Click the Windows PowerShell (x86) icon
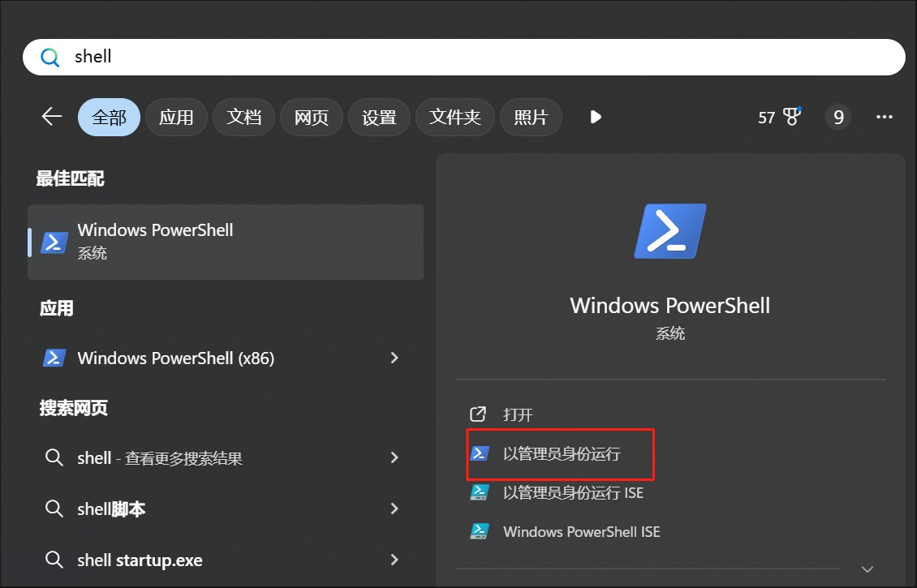Viewport: 917px width, 588px height. click(x=54, y=358)
